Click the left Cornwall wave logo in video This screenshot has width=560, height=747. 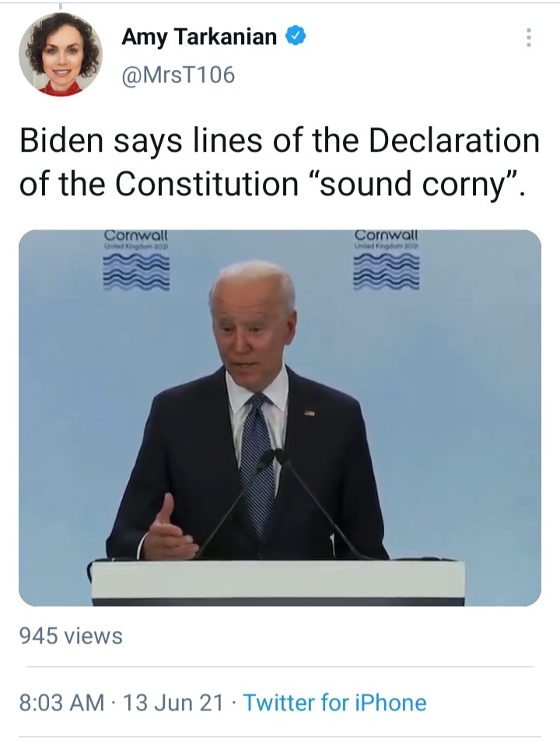point(136,260)
